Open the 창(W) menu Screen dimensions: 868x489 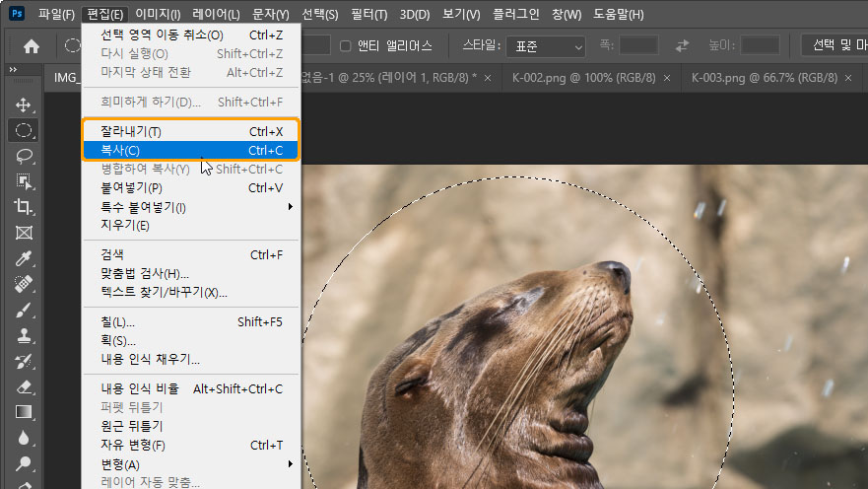click(567, 15)
